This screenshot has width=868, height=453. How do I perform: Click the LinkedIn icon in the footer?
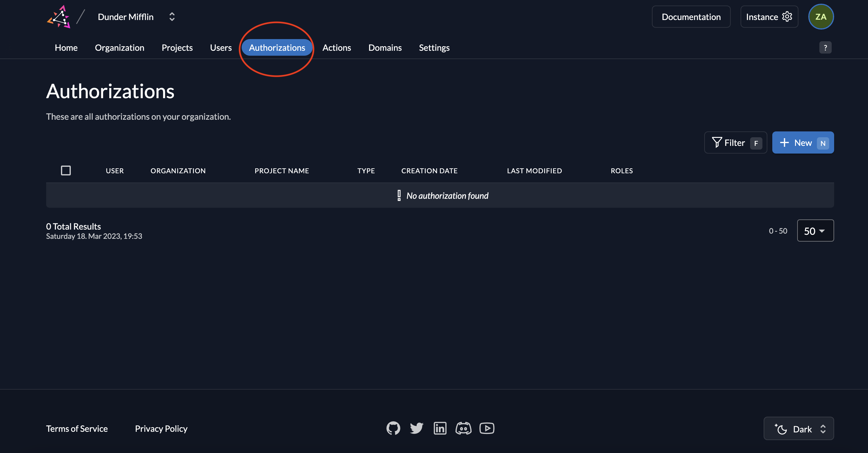pos(439,428)
